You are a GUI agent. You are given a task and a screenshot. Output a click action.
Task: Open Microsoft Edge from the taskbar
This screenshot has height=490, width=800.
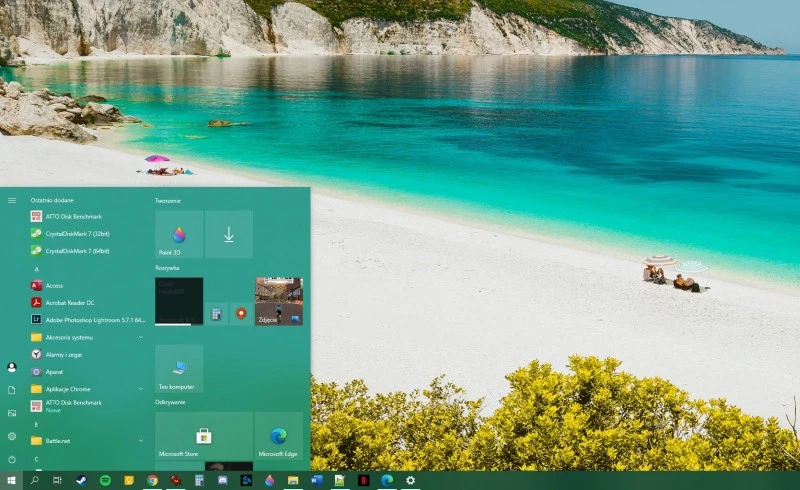click(x=387, y=480)
